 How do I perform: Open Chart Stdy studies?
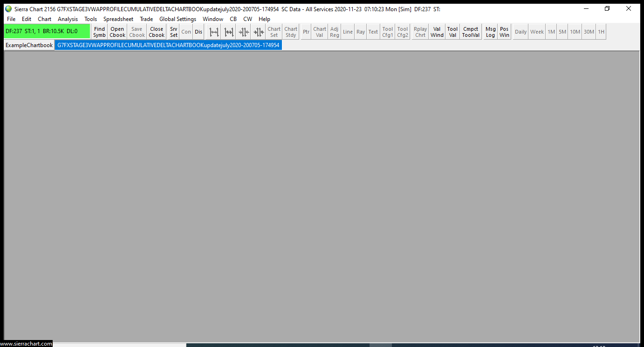[x=291, y=32]
